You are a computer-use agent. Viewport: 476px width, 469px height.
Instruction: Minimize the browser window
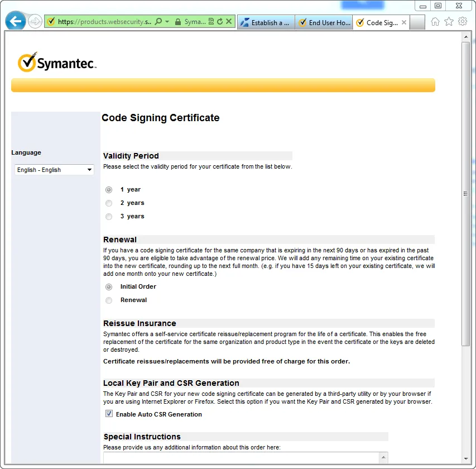pos(423,6)
